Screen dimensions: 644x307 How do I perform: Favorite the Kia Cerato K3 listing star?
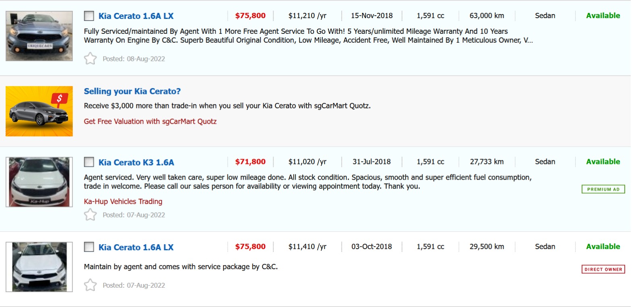click(90, 215)
